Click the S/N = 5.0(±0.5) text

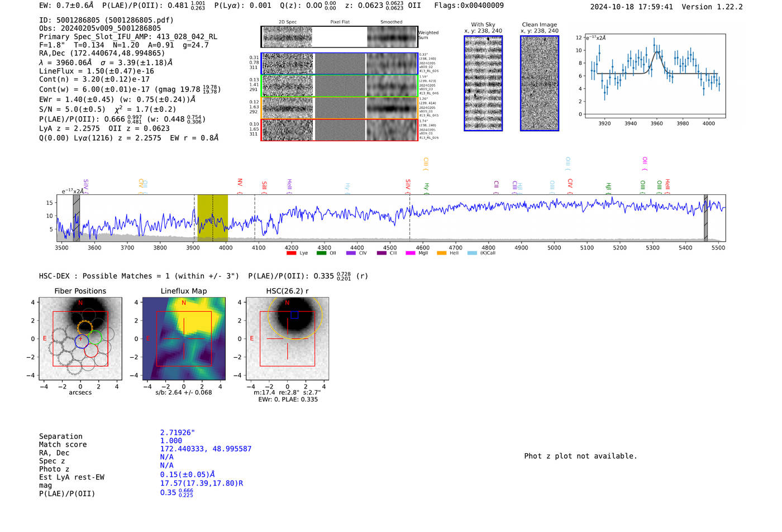tap(72, 109)
